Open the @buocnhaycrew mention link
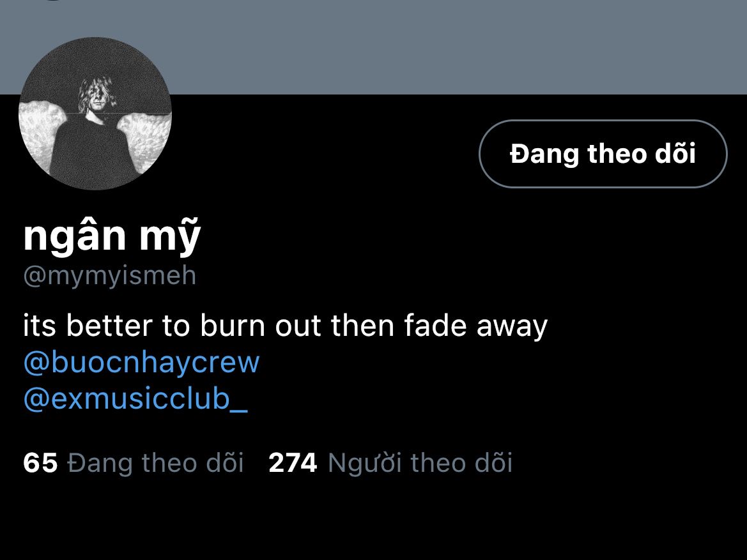The height and width of the screenshot is (560, 747). (x=141, y=363)
